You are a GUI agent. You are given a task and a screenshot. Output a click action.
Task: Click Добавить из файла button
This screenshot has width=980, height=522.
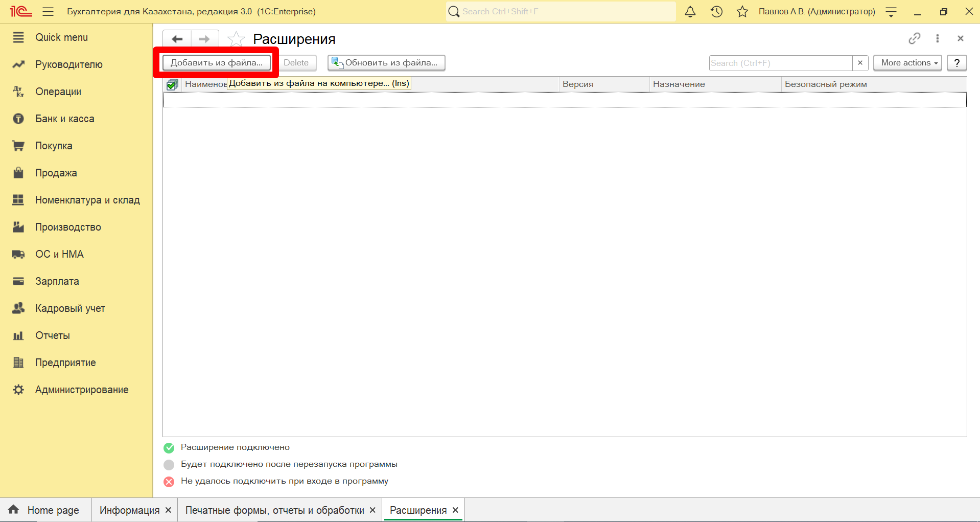217,62
